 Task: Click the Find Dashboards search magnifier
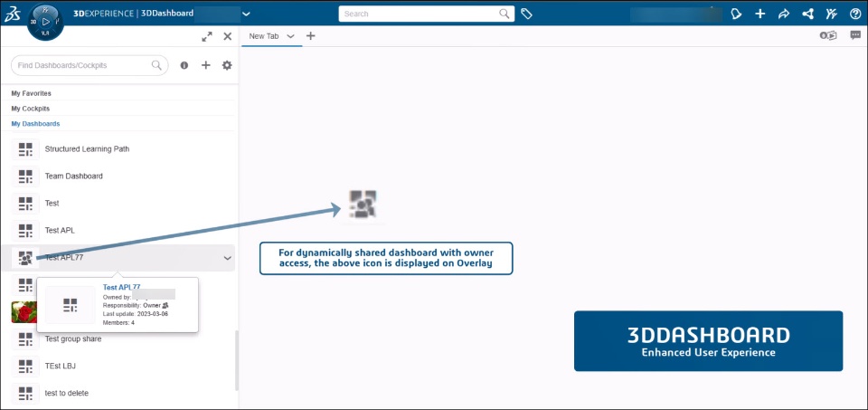pyautogui.click(x=156, y=65)
